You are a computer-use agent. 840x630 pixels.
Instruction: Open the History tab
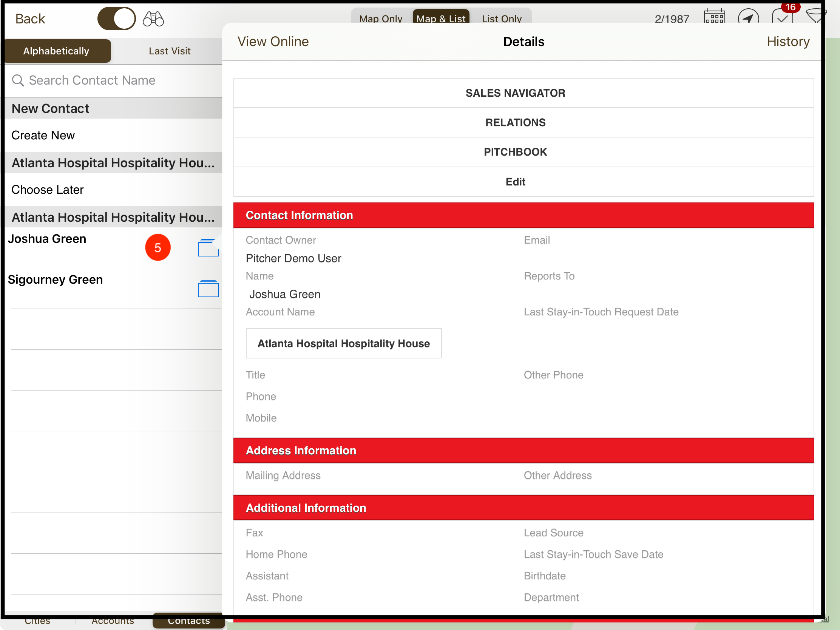coord(787,42)
